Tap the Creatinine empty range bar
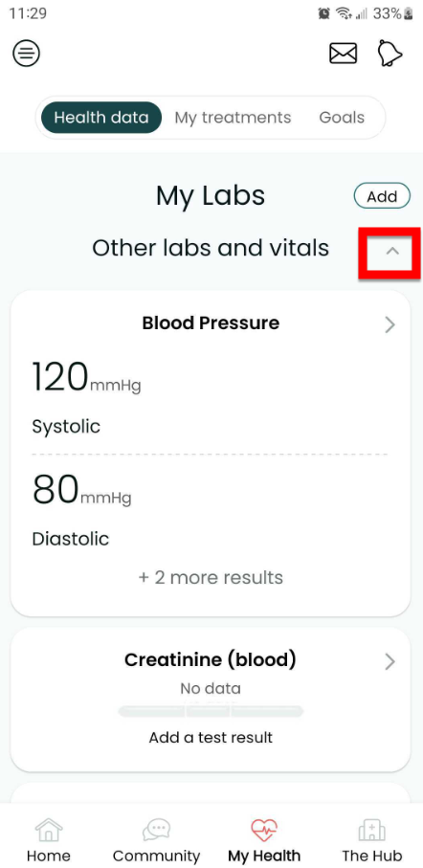 pos(211,711)
